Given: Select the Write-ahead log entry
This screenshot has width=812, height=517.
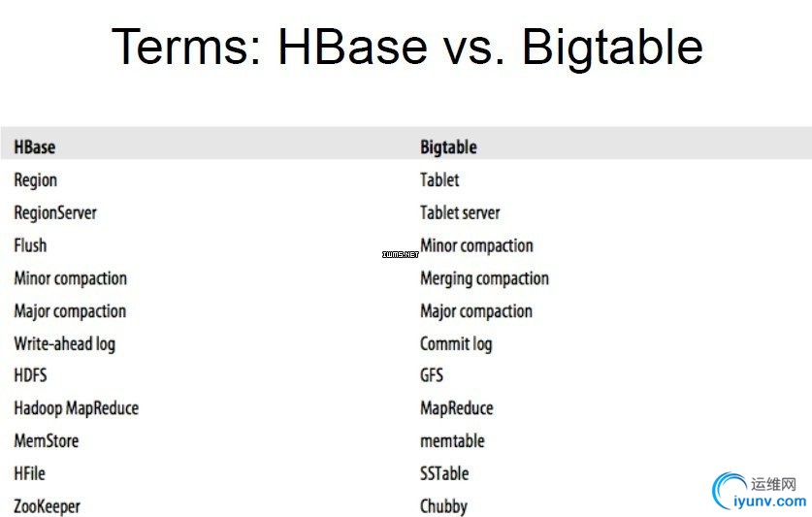Looking at the screenshot, I should click(65, 343).
